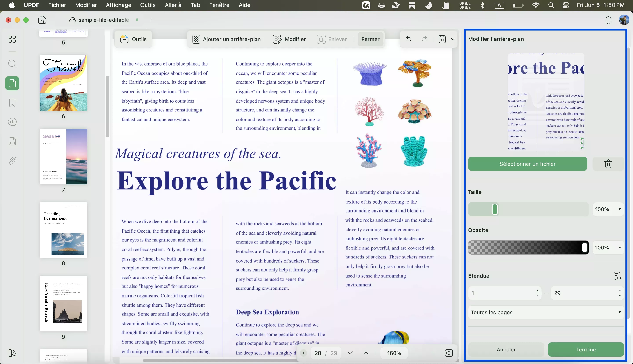The image size is (633, 364).
Task: Add a new tab with plus icon
Action: pyautogui.click(x=151, y=20)
